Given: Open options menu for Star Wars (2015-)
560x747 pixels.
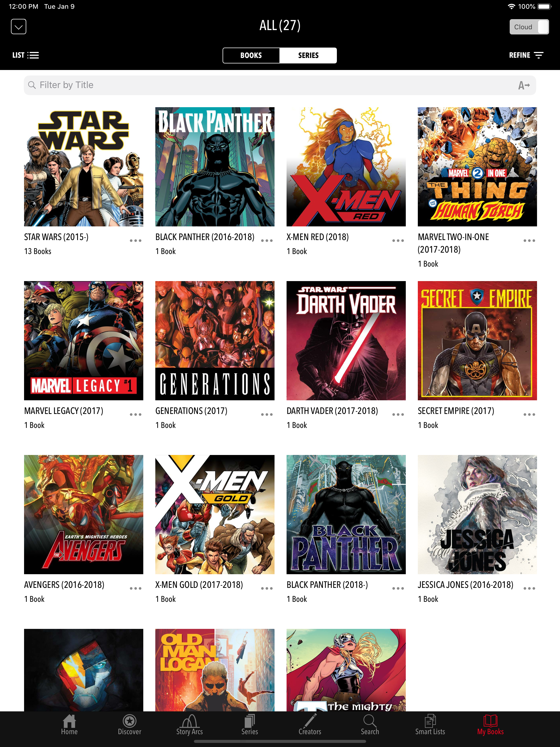Looking at the screenshot, I should pyautogui.click(x=135, y=240).
